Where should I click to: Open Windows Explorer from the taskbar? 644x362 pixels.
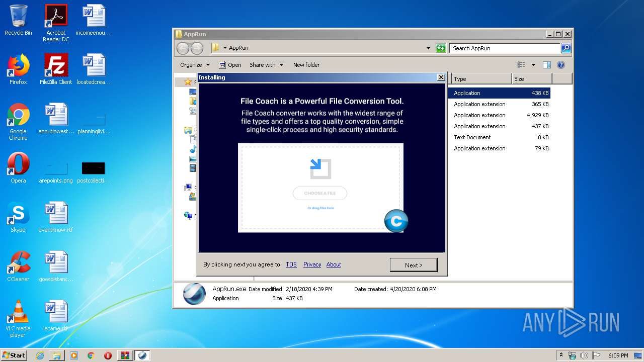point(57,355)
